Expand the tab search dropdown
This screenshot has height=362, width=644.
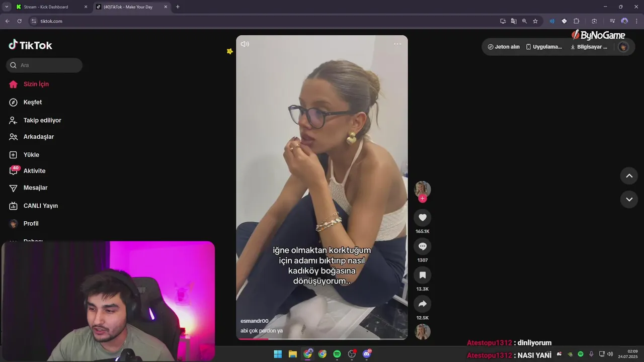(x=7, y=7)
